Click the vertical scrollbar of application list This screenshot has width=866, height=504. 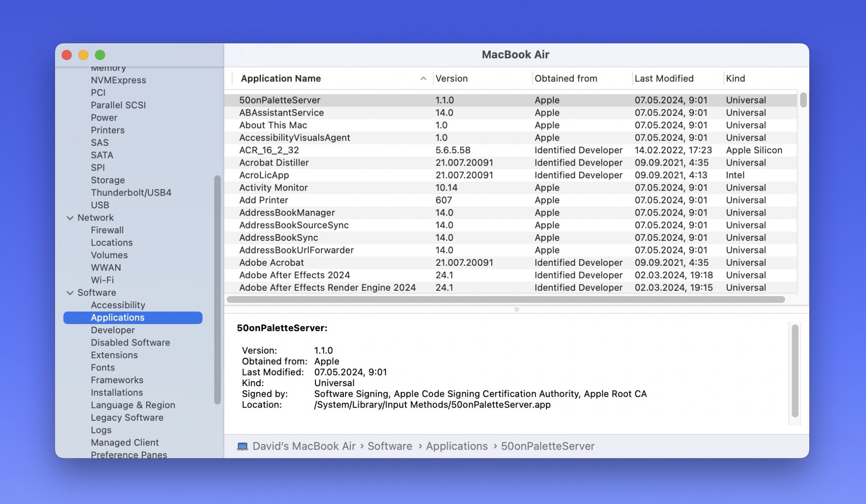803,101
